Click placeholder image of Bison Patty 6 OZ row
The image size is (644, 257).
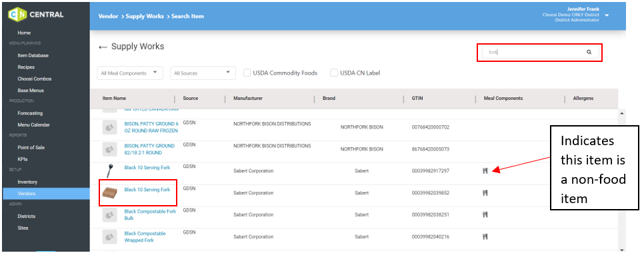coord(109,127)
